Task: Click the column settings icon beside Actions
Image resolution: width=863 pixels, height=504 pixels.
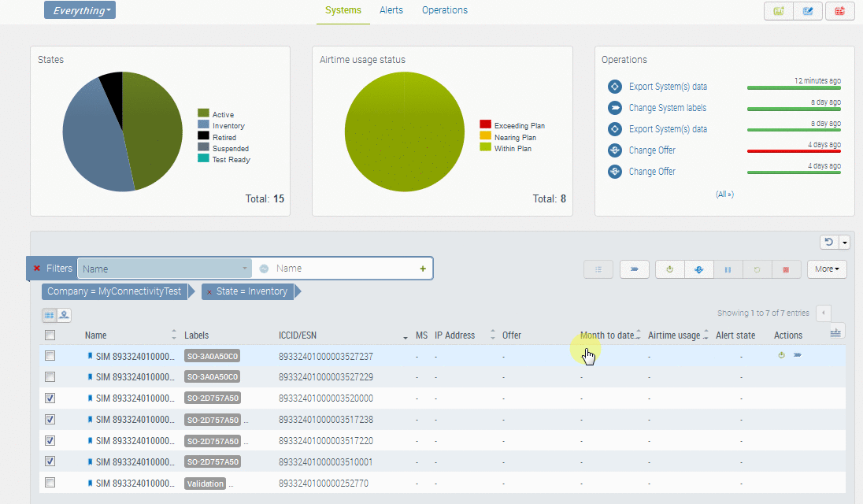Action: tap(837, 334)
